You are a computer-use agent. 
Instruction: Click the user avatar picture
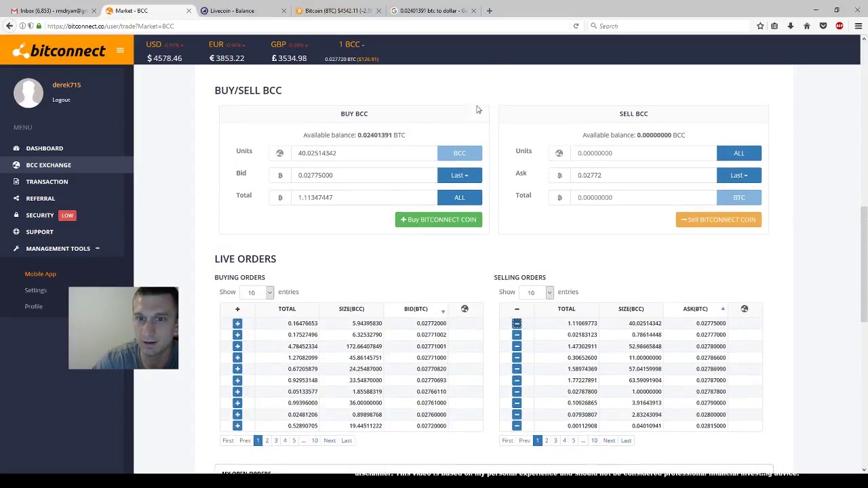[x=28, y=93]
